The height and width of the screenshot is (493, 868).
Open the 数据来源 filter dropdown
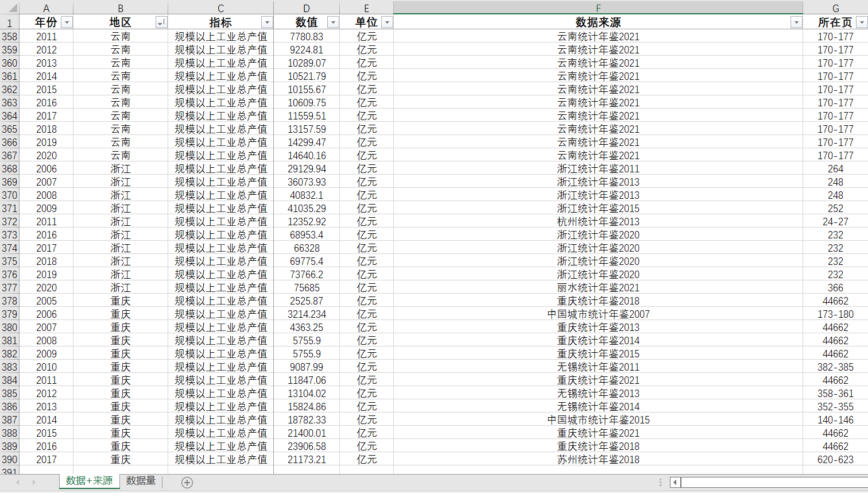click(796, 22)
